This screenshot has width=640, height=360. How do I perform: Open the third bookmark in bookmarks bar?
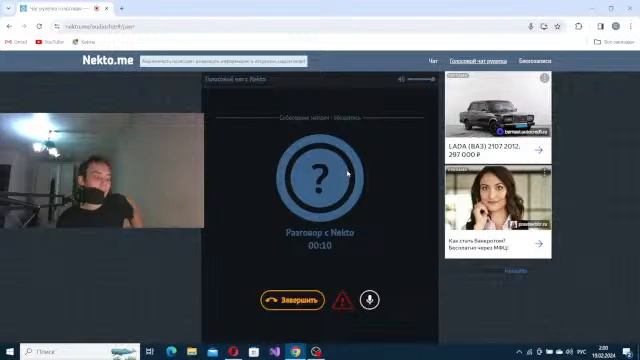point(84,42)
